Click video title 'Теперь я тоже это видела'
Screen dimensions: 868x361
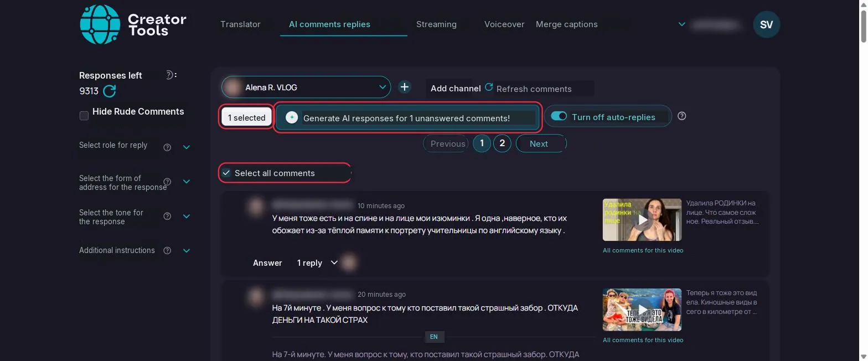pyautogui.click(x=722, y=302)
